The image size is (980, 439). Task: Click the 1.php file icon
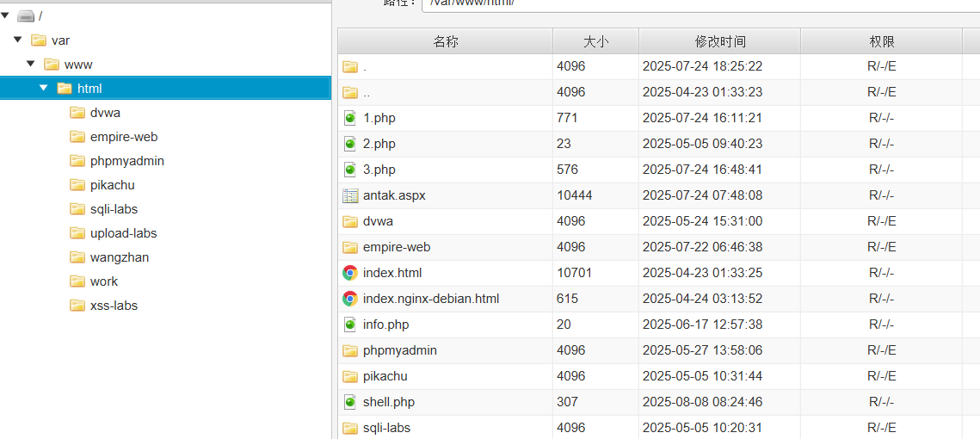[x=350, y=118]
